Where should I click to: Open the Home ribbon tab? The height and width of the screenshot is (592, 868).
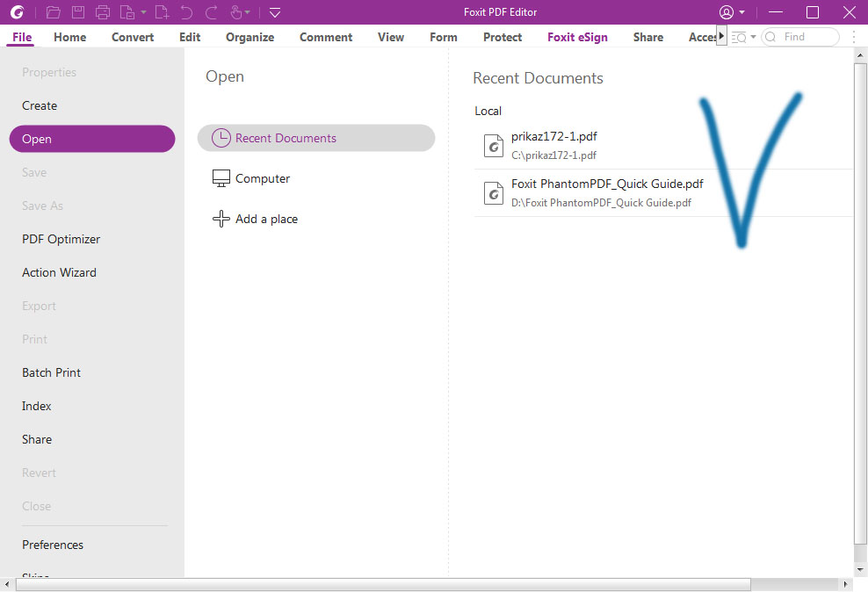pos(69,37)
